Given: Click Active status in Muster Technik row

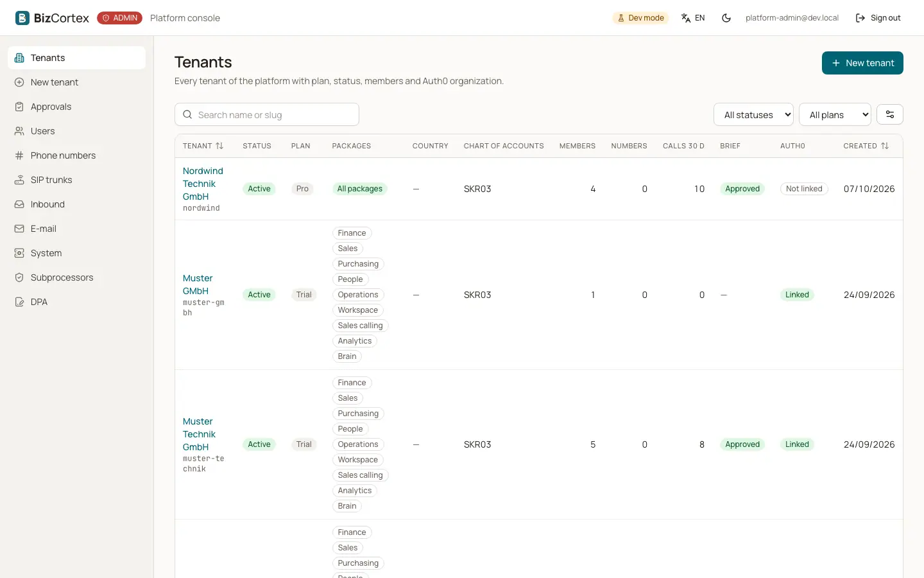Looking at the screenshot, I should point(259,444).
